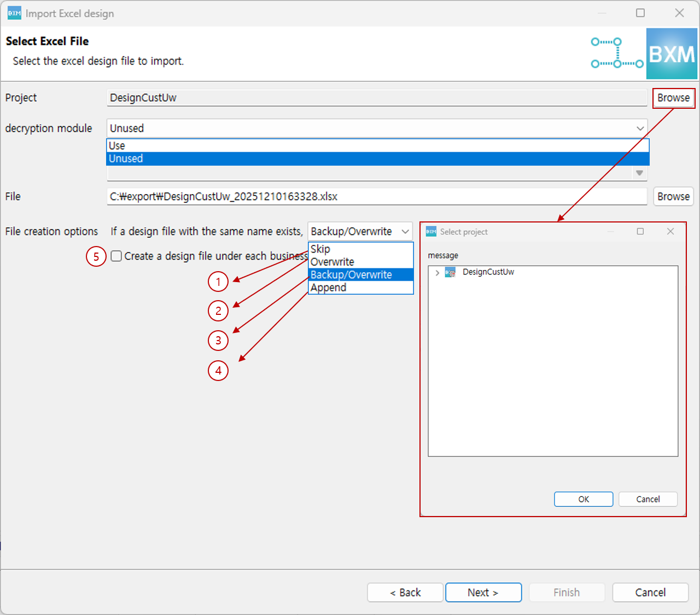Maximize the Import Excel design window
700x615 pixels.
click(x=640, y=13)
